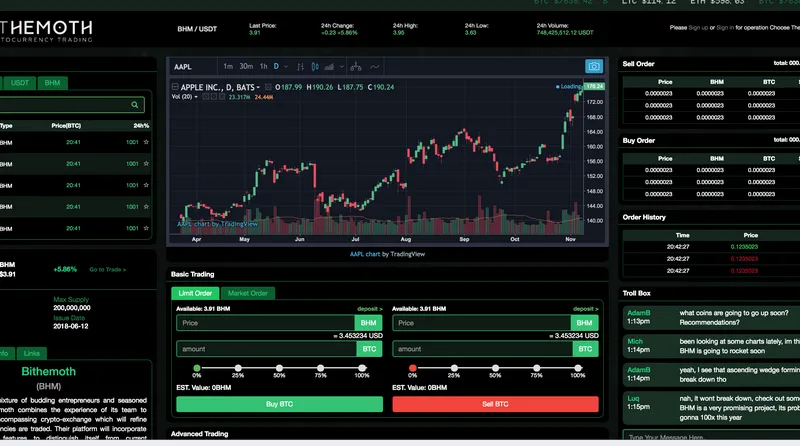Viewport: 800px width, 446px height.
Task: Open the AAPL chart link below the chart
Action: [x=365, y=254]
